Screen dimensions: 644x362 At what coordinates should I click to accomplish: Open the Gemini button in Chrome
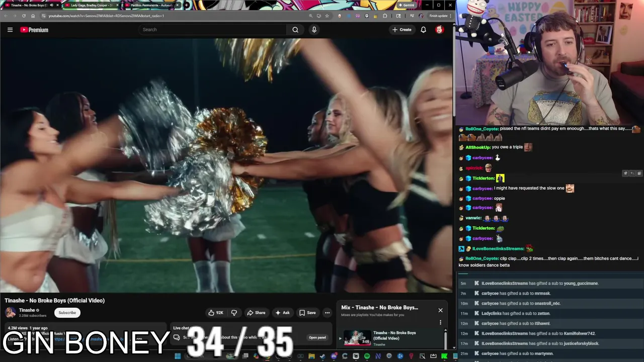pos(407,5)
